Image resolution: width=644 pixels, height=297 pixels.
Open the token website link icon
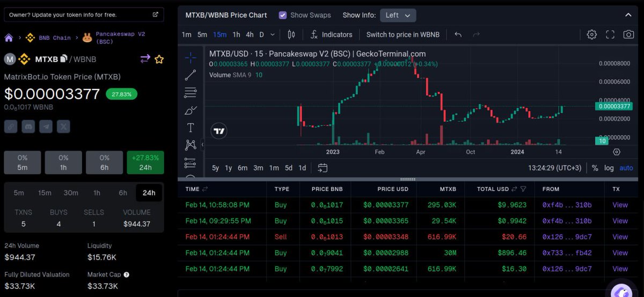point(11,127)
